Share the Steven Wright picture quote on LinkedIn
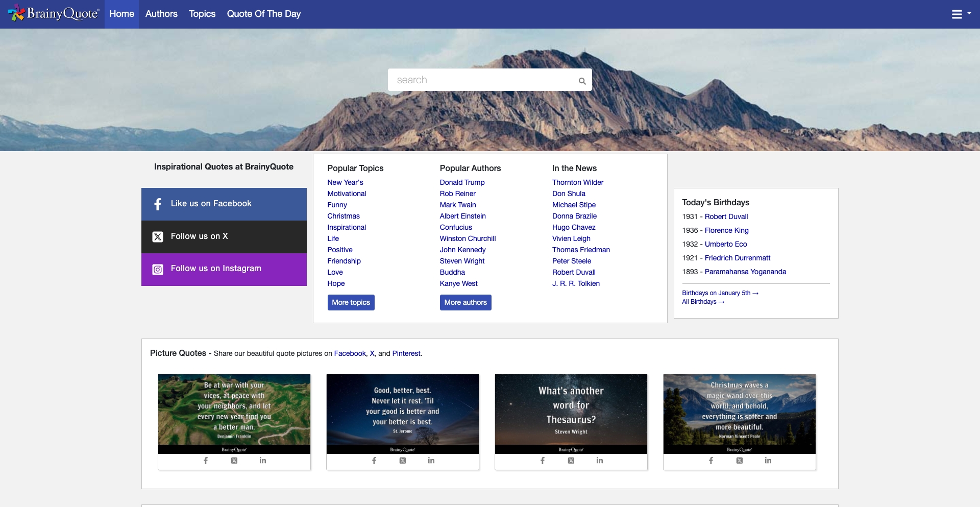 coord(600,460)
